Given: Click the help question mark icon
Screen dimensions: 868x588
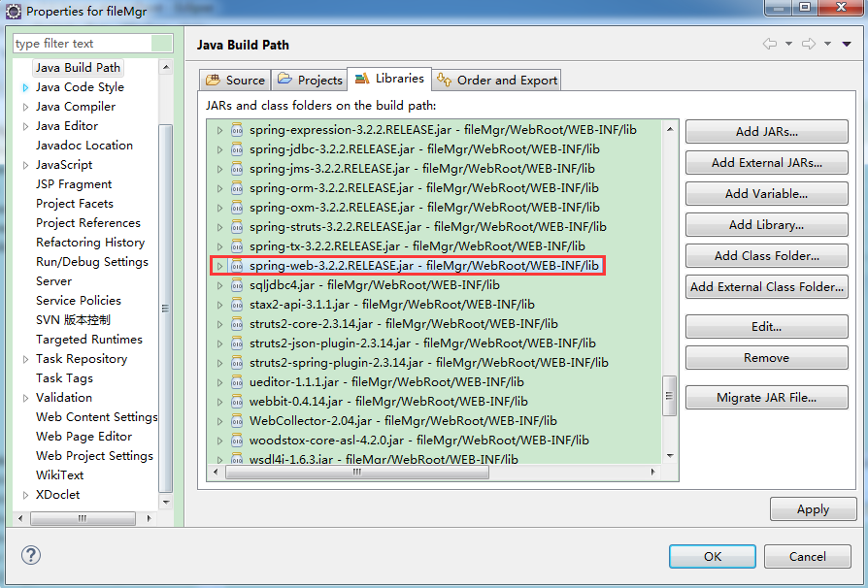Looking at the screenshot, I should tap(31, 555).
